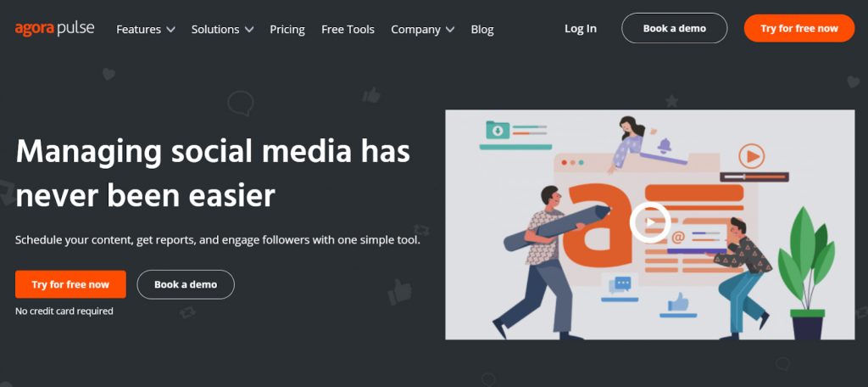Click Book a demo in header
Viewport: 868px width, 387px height.
click(x=674, y=28)
